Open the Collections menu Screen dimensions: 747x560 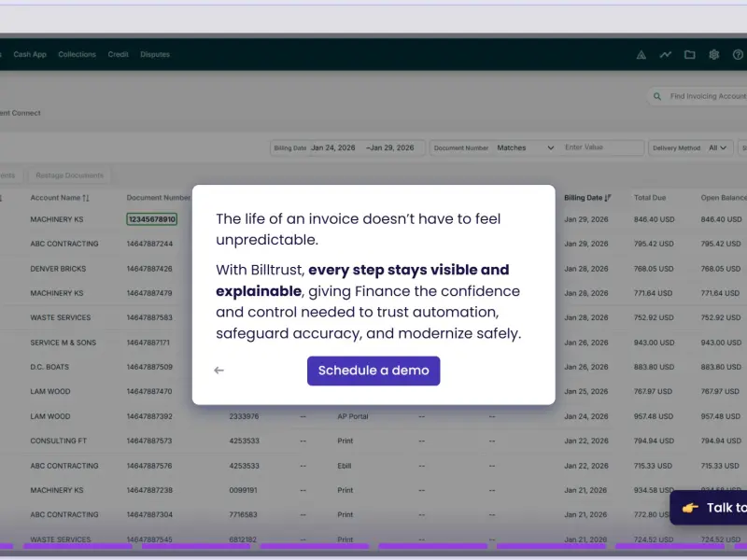point(77,54)
